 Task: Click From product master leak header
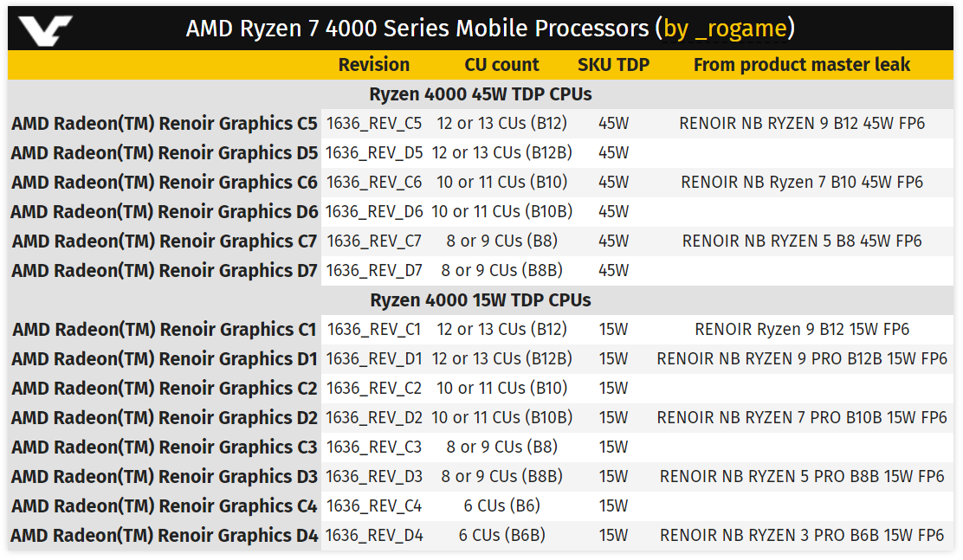pos(801,64)
